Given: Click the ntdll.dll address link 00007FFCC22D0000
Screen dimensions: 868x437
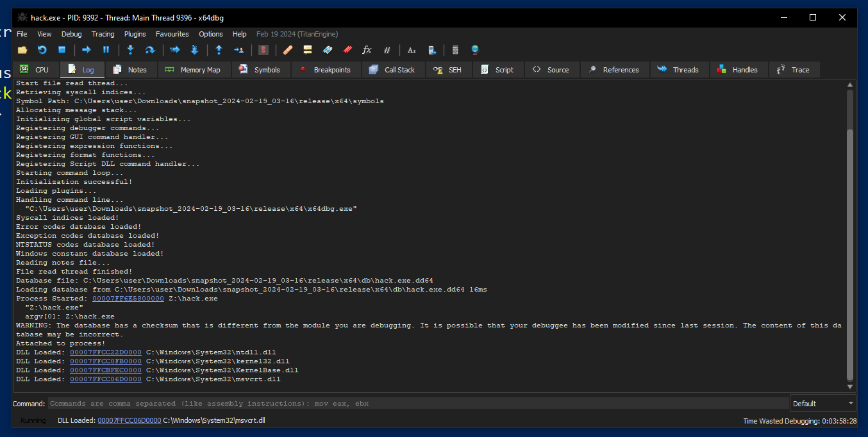Looking at the screenshot, I should [106, 352].
